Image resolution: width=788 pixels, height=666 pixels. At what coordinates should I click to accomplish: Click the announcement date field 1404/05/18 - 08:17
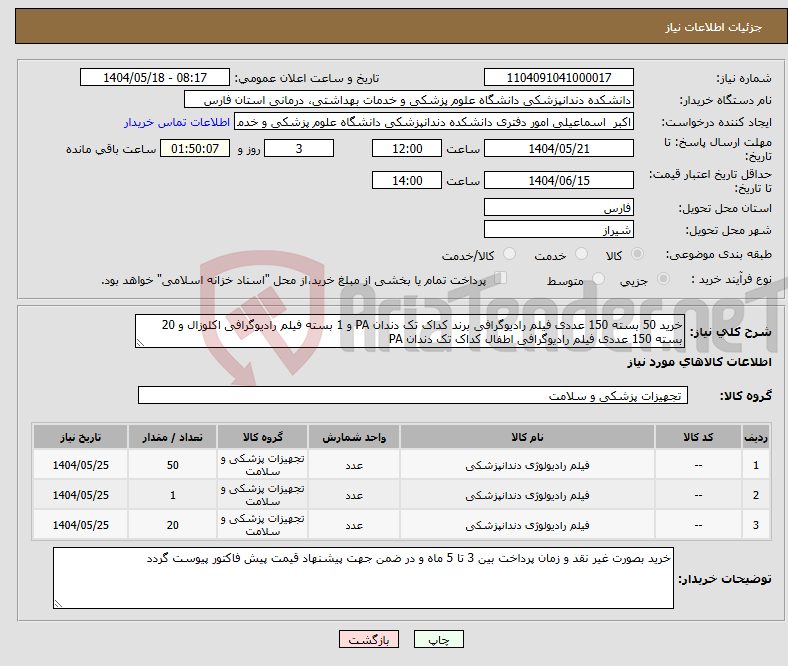(x=155, y=77)
